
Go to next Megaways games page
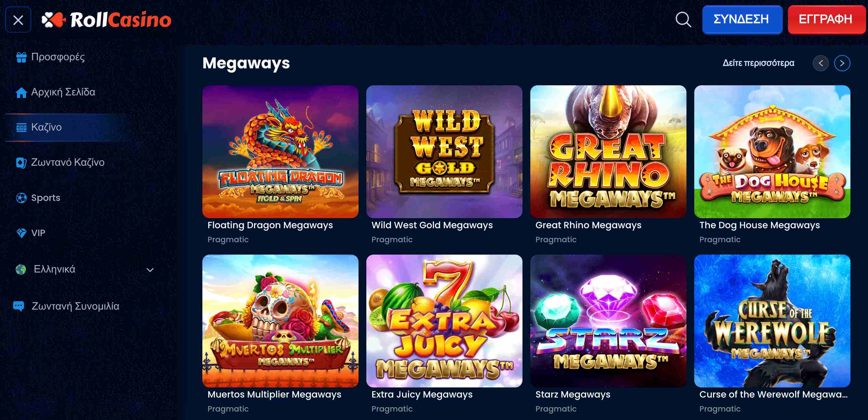842,63
